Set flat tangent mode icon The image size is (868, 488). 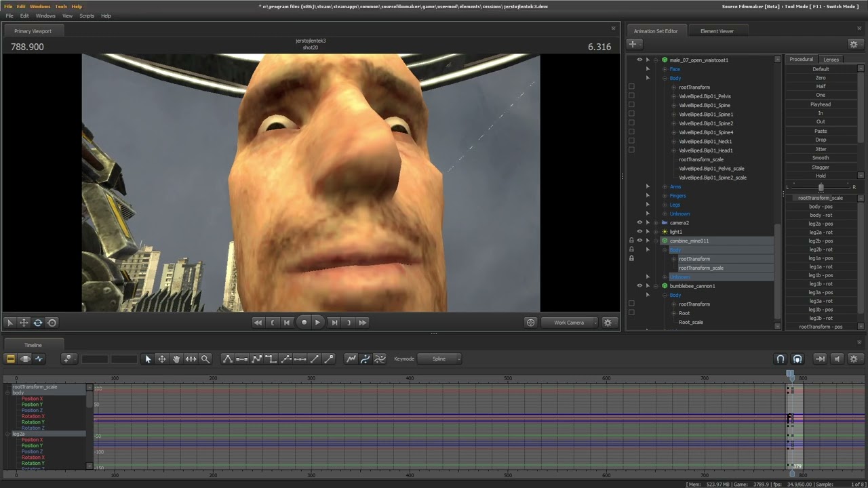point(242,359)
